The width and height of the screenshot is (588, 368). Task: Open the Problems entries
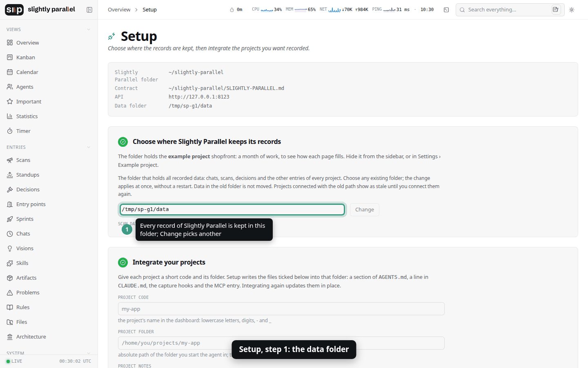[49, 292]
